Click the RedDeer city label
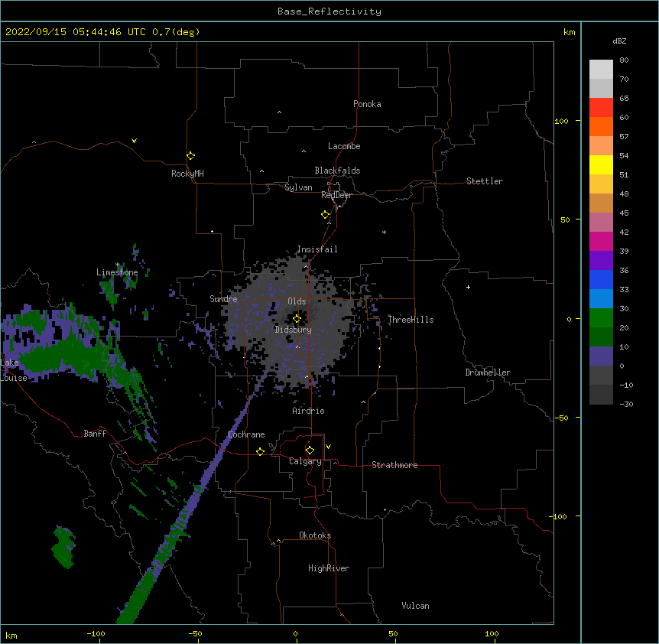The width and height of the screenshot is (659, 644). (x=336, y=195)
